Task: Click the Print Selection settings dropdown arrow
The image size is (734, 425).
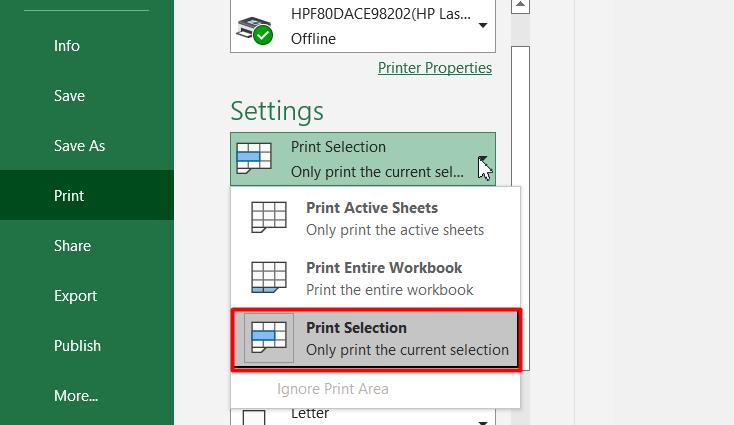Action: (483, 159)
